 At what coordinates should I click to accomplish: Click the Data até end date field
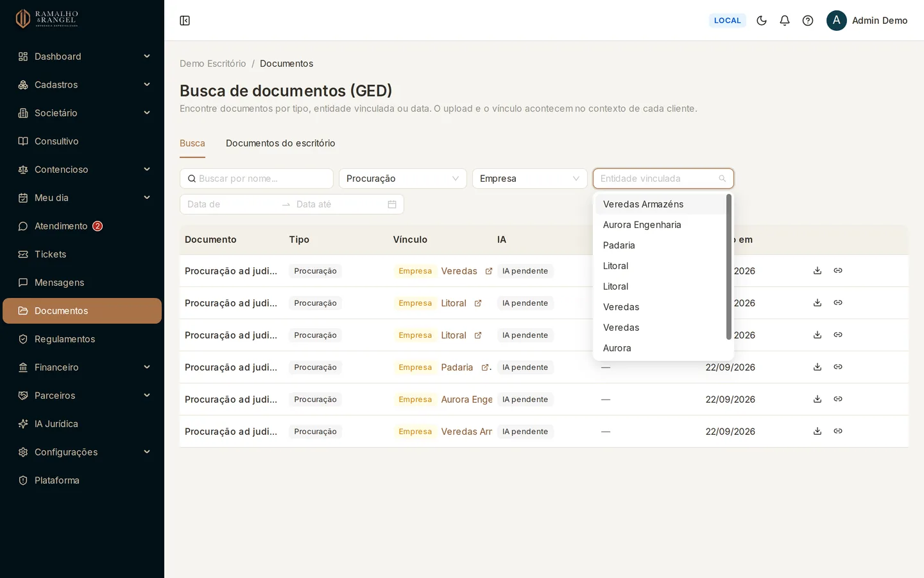339,204
